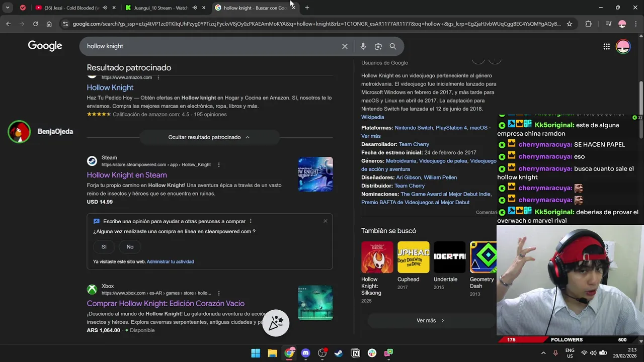Open Windows Start menu
Viewport: 644px width, 362px height.
pyautogui.click(x=256, y=353)
